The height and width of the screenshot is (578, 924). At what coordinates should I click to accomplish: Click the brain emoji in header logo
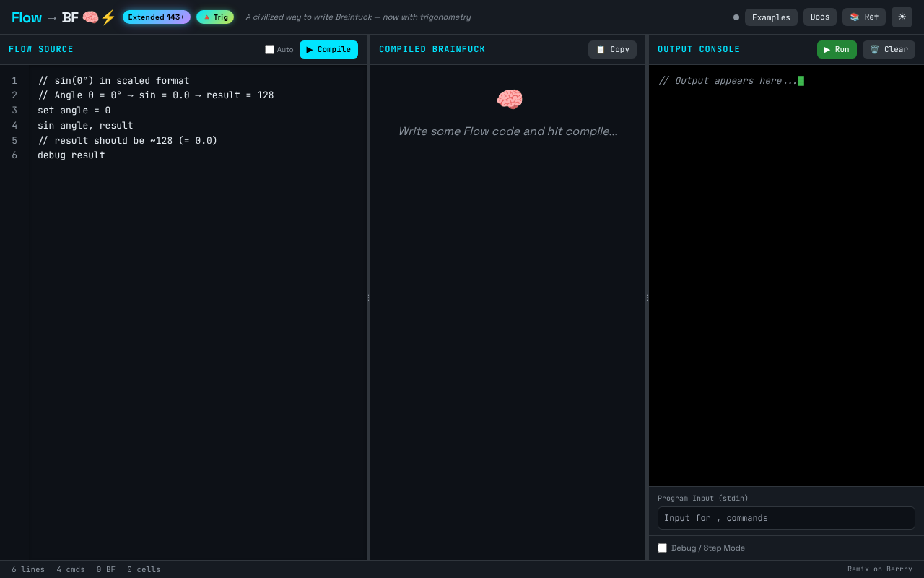tap(90, 17)
